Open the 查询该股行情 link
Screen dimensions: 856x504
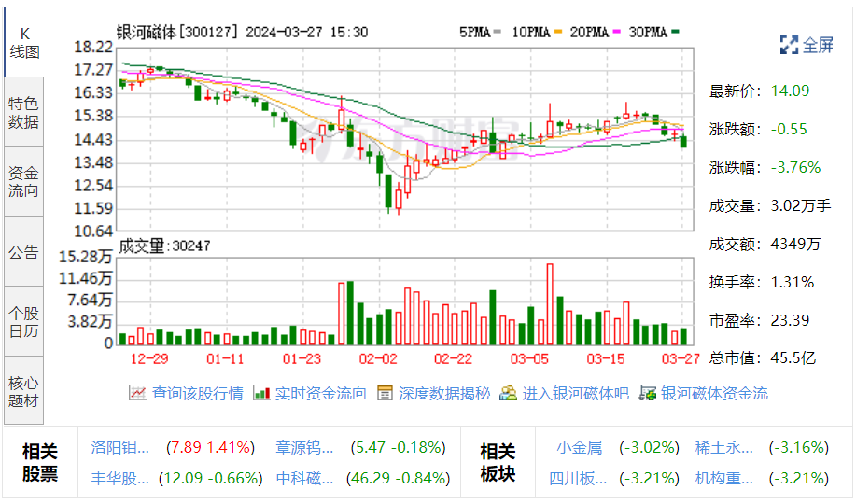tap(197, 393)
